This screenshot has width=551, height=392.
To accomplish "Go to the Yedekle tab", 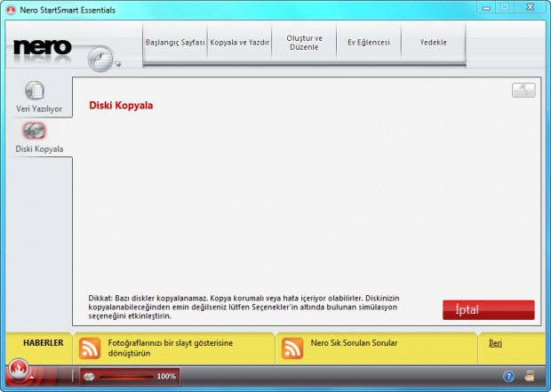I will 434,43.
